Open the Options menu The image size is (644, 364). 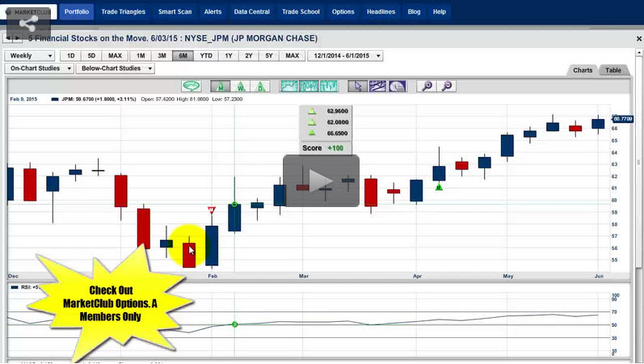343,11
